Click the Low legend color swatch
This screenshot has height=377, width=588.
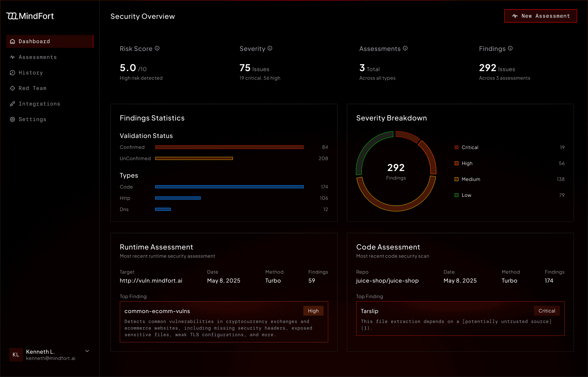457,195
